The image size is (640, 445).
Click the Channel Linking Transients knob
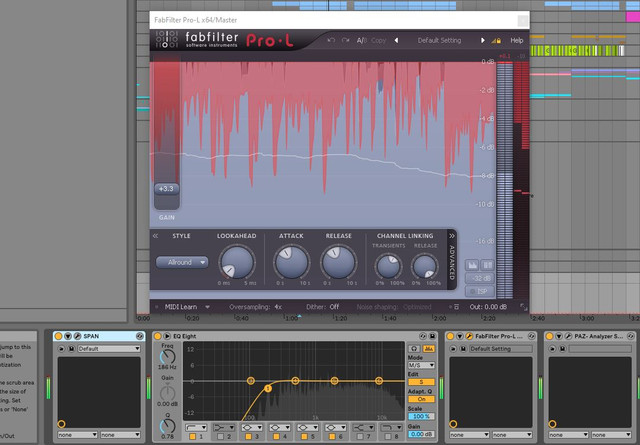(x=388, y=266)
